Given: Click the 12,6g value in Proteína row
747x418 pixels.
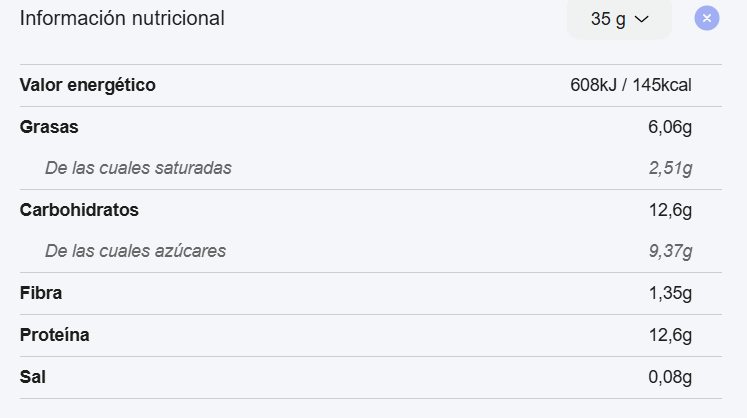Looking at the screenshot, I should (x=670, y=335).
